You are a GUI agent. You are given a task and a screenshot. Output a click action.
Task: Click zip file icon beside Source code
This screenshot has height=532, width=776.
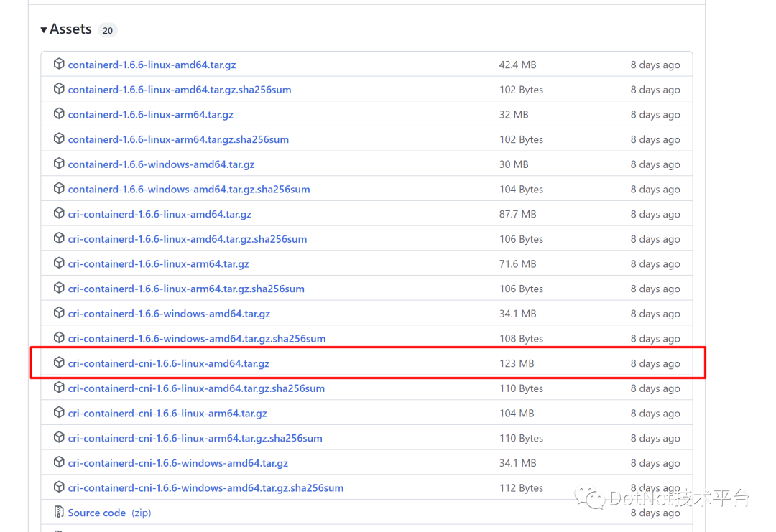[59, 512]
